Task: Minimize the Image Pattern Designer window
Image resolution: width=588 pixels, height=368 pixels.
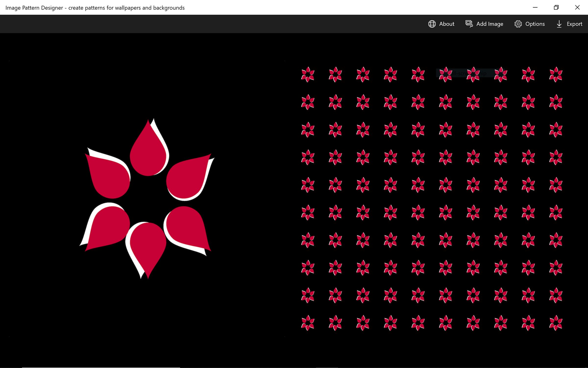Action: (535, 7)
